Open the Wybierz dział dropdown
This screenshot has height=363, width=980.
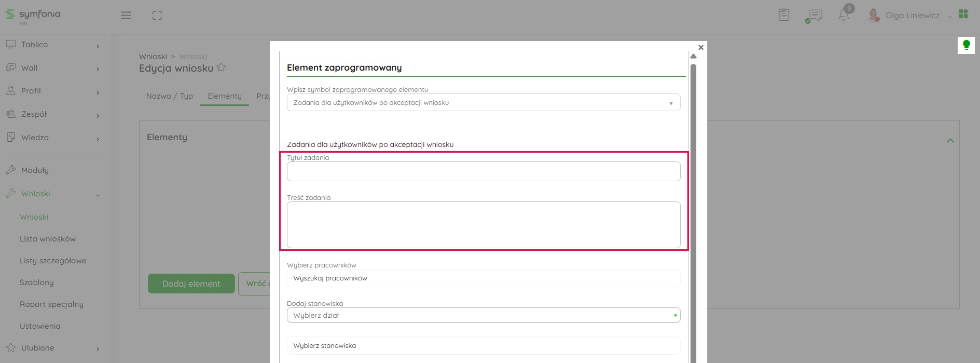point(483,315)
